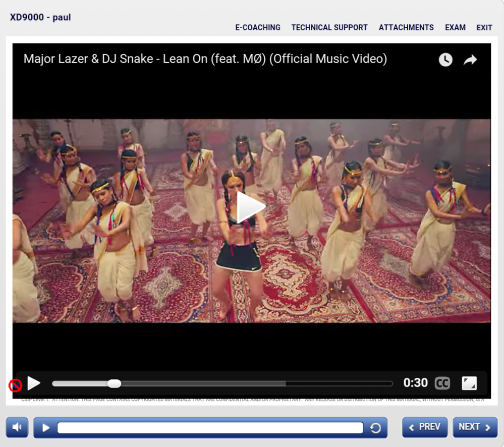Open the ATTACHMENTS menu item
The width and height of the screenshot is (504, 447).
[x=406, y=28]
